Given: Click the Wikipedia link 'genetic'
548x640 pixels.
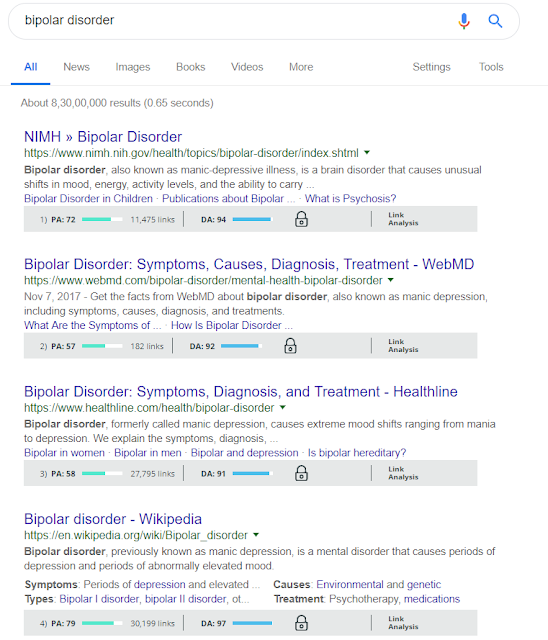Looking at the screenshot, I should (424, 584).
